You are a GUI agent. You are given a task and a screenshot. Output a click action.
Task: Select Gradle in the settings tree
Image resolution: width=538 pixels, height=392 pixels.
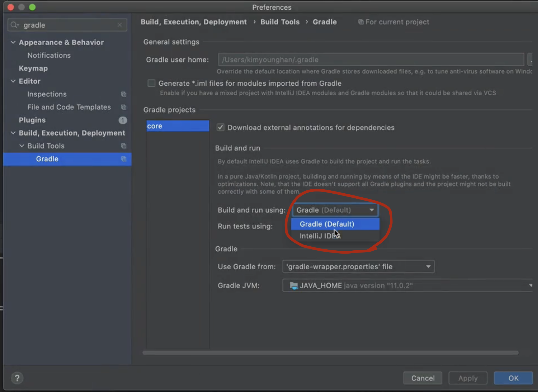(x=67, y=159)
